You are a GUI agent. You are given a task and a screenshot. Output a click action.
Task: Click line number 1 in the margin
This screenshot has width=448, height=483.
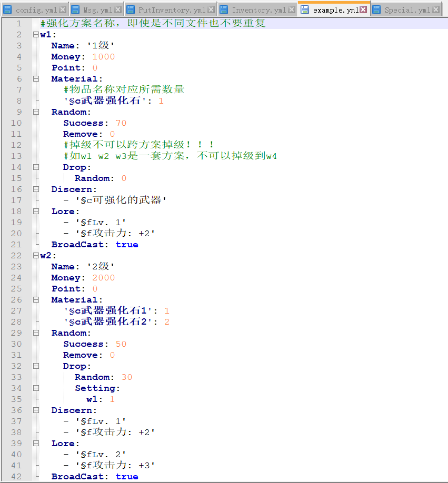pyautogui.click(x=19, y=23)
